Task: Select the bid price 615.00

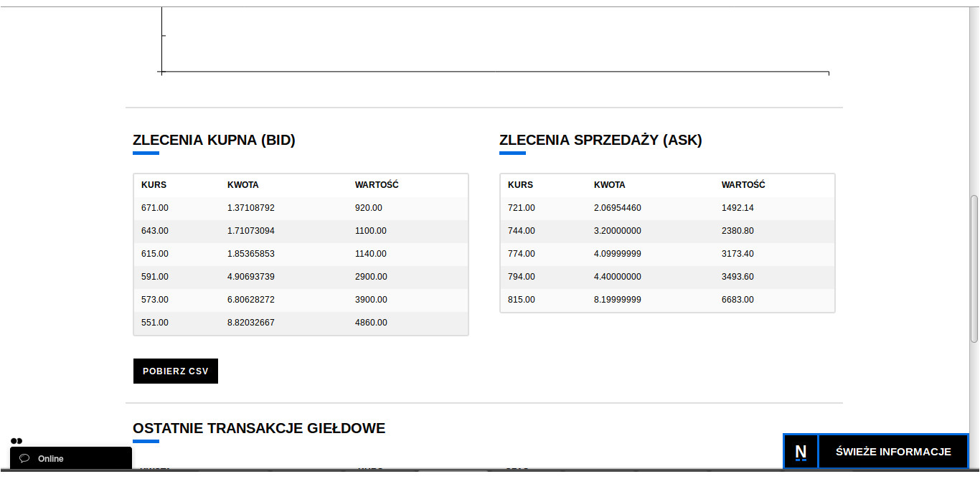Action: (x=155, y=254)
